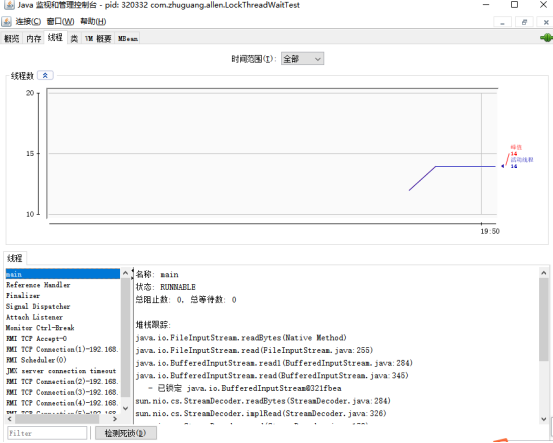
Task: Click the 19:50 time axis label
Action: click(490, 231)
